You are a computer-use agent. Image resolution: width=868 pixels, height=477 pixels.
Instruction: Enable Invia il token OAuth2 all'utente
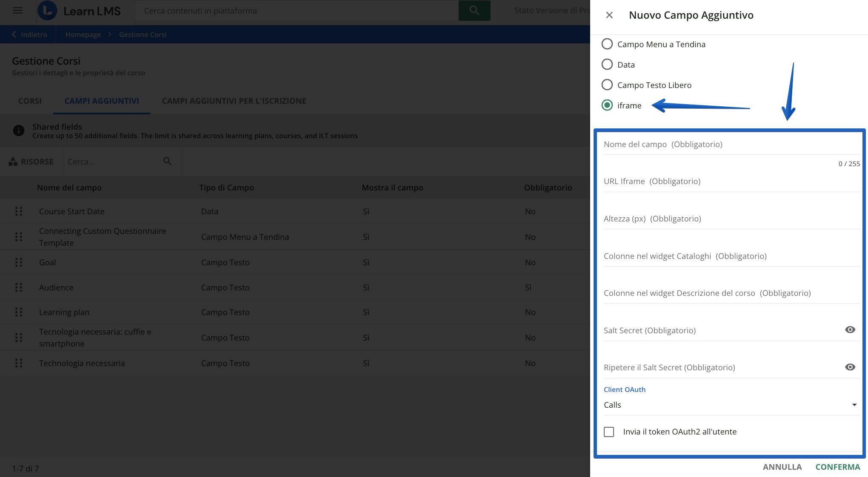(609, 432)
